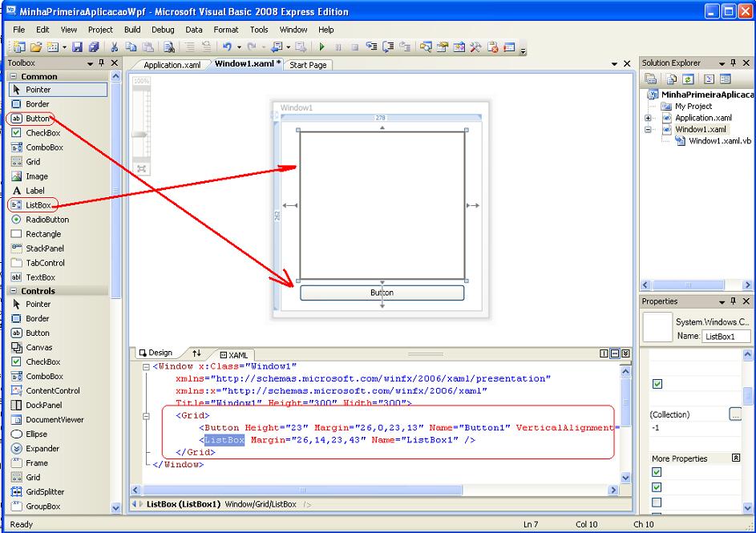Click the designer zoom slider handle
Image resolution: width=756 pixels, height=533 pixels.
click(x=139, y=135)
